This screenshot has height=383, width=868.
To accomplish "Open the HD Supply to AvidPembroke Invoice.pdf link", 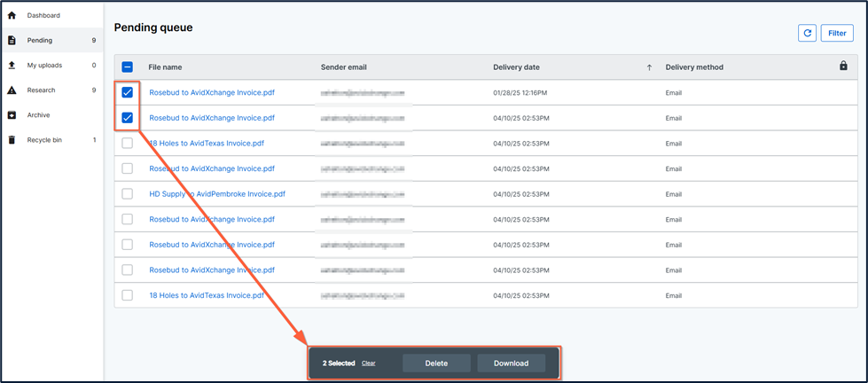I will click(217, 193).
